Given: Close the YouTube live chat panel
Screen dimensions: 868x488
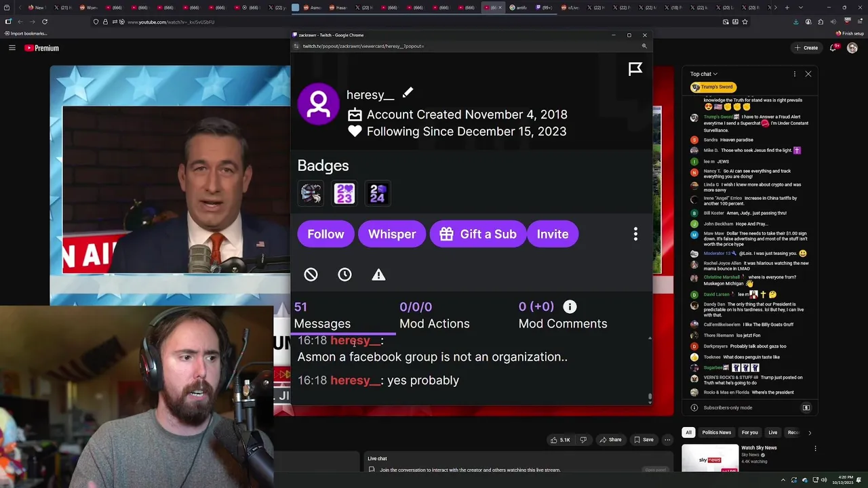Looking at the screenshot, I should pos(808,74).
